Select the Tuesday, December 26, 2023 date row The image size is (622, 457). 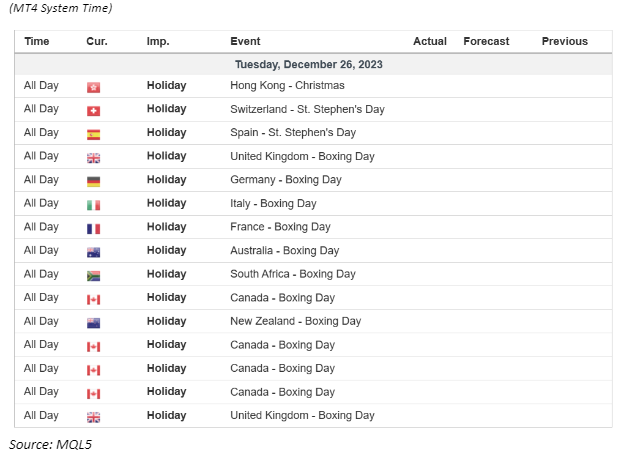click(309, 64)
